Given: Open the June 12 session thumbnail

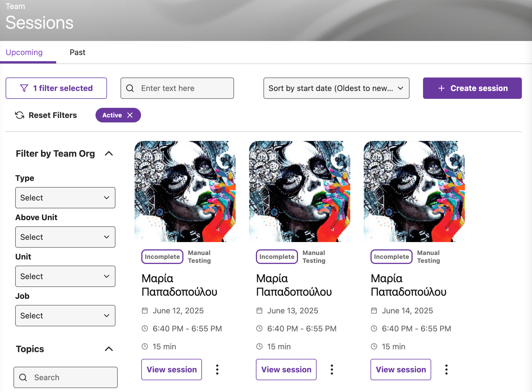Looking at the screenshot, I should (x=185, y=192).
